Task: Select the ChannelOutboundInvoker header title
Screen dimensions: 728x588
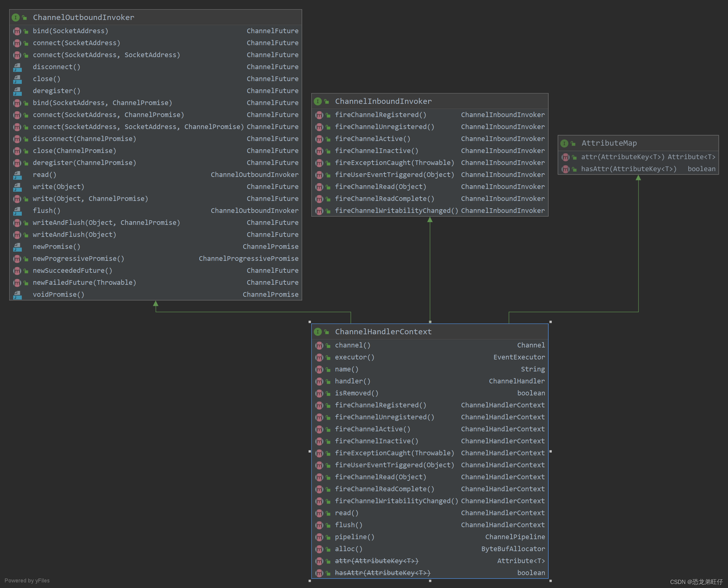Action: pyautogui.click(x=83, y=17)
